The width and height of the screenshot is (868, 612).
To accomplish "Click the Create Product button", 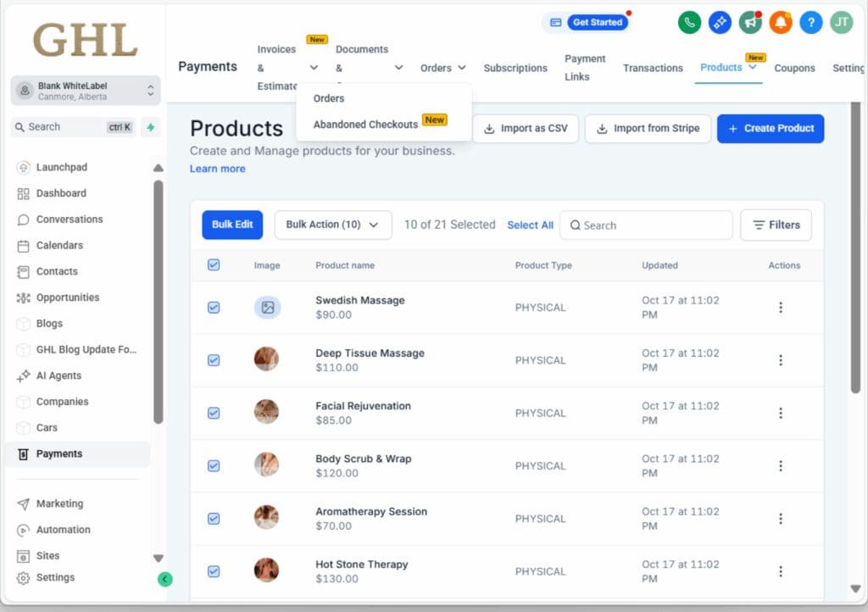I will (770, 128).
